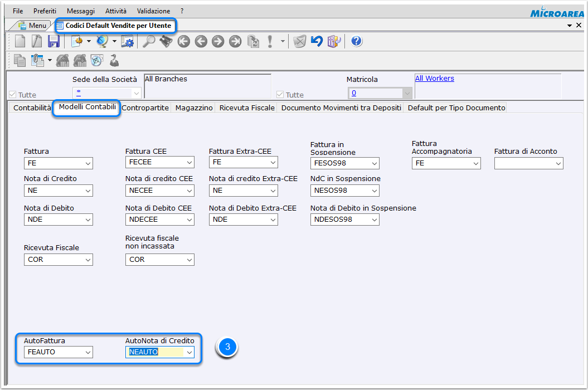Click the exit door icon
Screen dimensions: 588x390
[334, 41]
